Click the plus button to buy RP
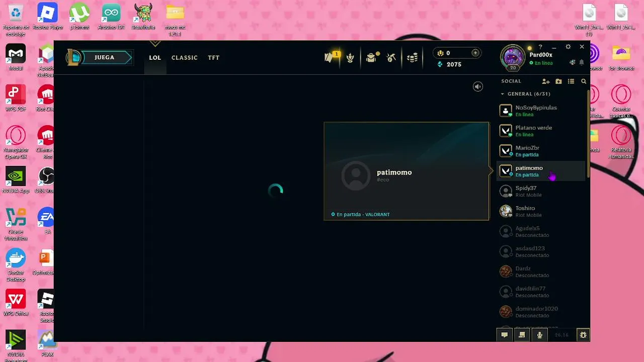The width and height of the screenshot is (644, 362). coord(475,53)
